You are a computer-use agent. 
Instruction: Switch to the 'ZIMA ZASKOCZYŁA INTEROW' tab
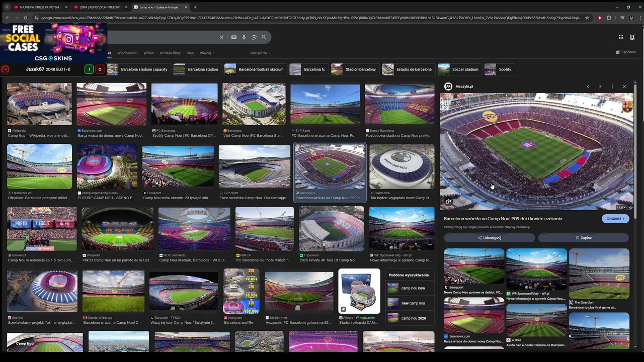pyautogui.click(x=100, y=7)
